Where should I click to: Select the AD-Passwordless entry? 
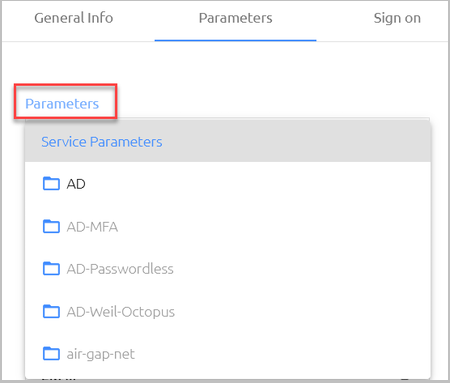pos(120,269)
